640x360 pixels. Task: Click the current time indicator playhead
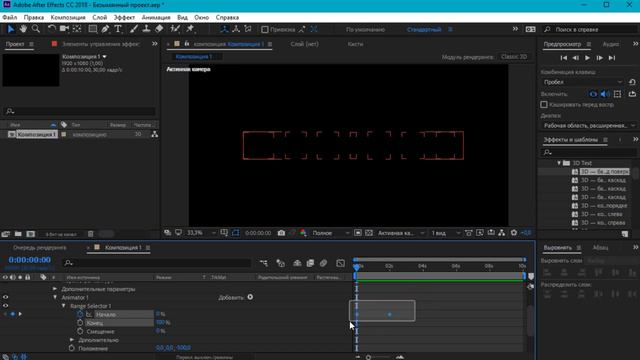pyautogui.click(x=356, y=267)
